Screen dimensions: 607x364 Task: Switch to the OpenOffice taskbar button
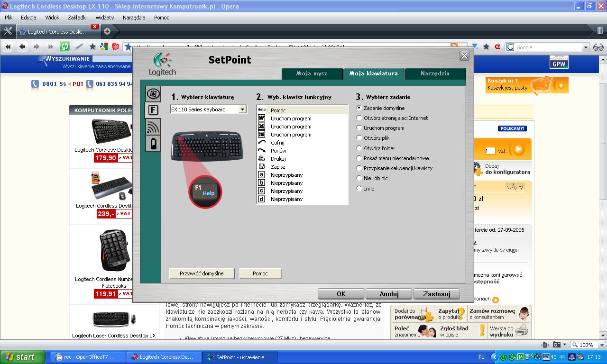88,357
